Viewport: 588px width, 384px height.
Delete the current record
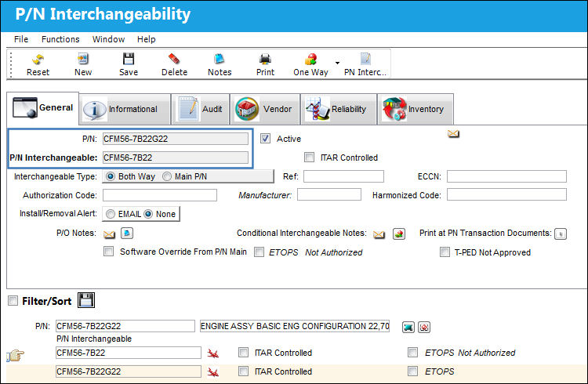click(x=174, y=64)
